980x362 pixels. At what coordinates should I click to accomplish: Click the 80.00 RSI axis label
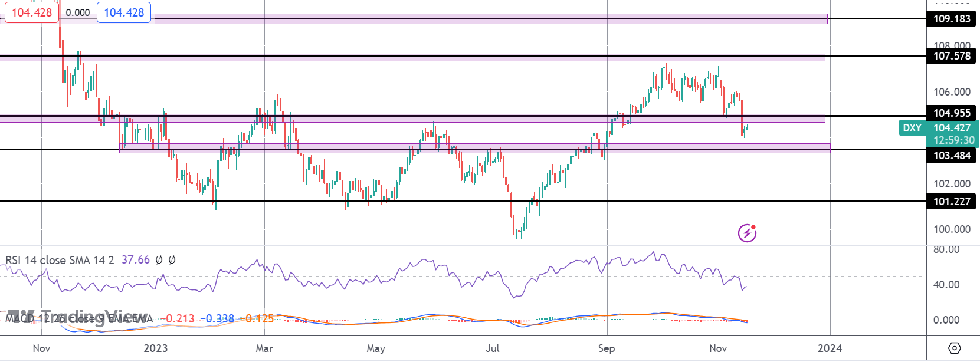point(946,249)
